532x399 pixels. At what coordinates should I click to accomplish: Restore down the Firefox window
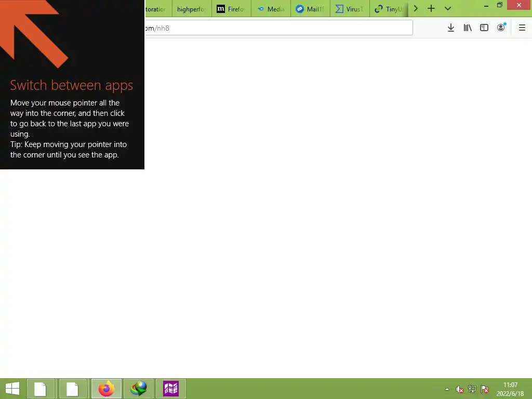click(500, 5)
